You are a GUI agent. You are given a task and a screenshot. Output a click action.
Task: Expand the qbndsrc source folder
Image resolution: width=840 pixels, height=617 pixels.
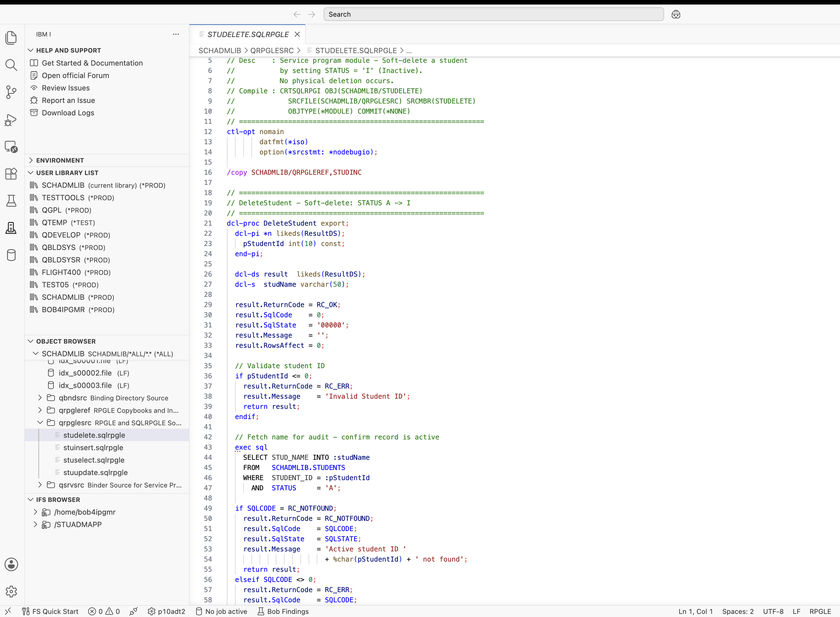pos(40,398)
